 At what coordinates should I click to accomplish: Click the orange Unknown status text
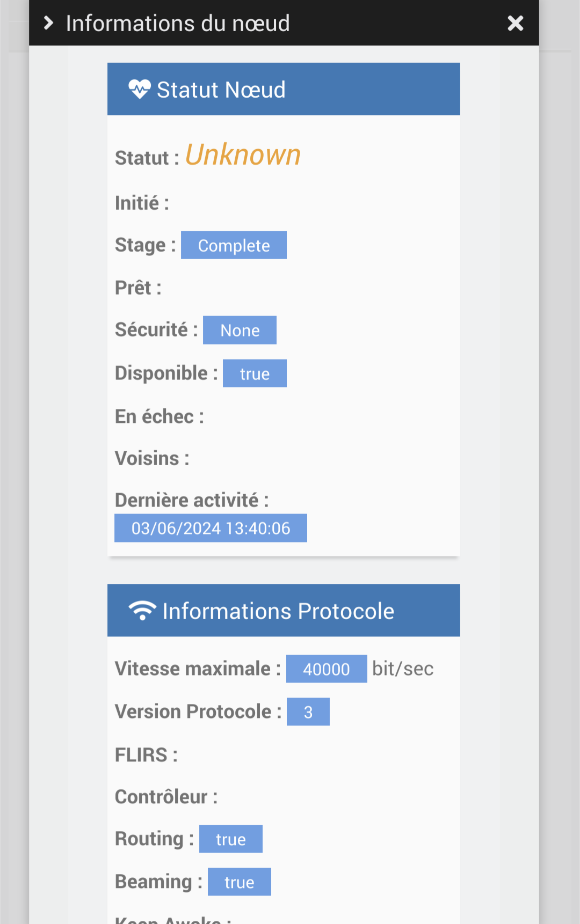[x=243, y=155]
